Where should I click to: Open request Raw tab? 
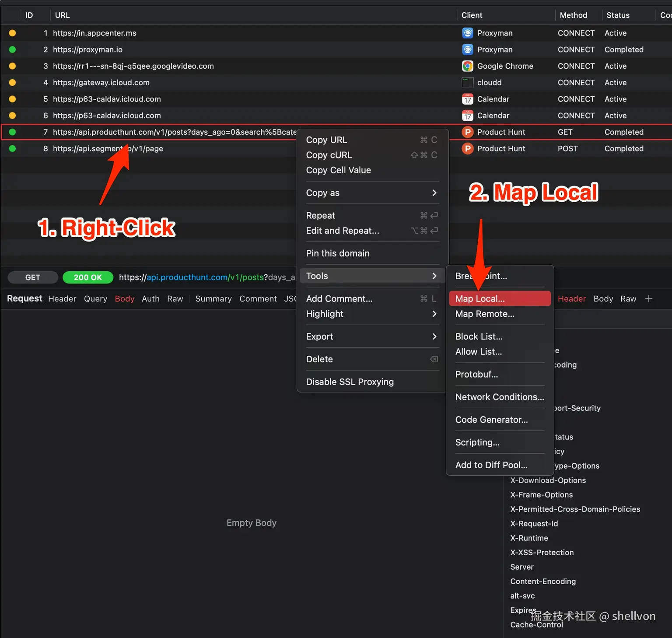tap(175, 299)
